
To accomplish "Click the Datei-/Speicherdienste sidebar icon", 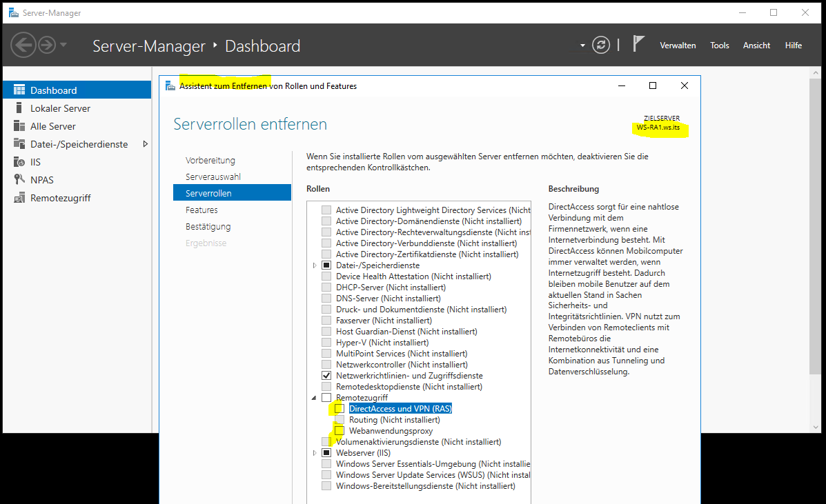I will (19, 143).
